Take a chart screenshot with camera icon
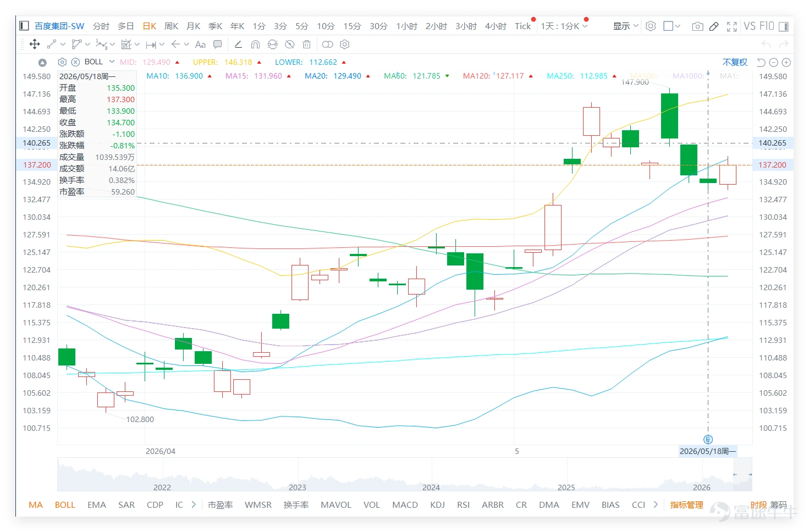Image resolution: width=809 pixels, height=532 pixels. click(x=697, y=26)
